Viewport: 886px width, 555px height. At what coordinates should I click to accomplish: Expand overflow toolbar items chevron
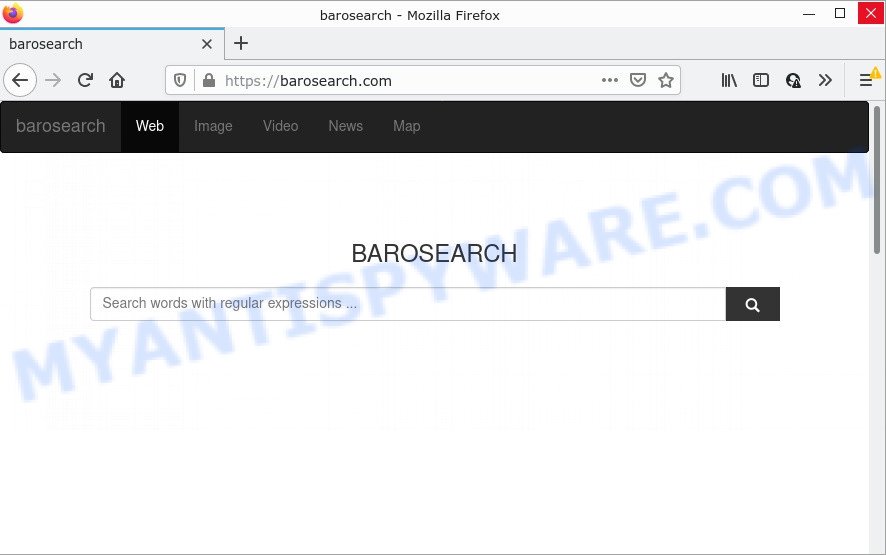click(825, 80)
